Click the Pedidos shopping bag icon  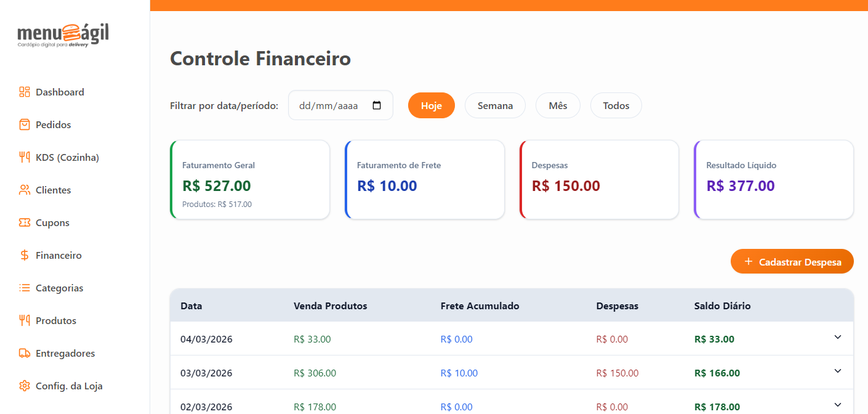point(25,125)
